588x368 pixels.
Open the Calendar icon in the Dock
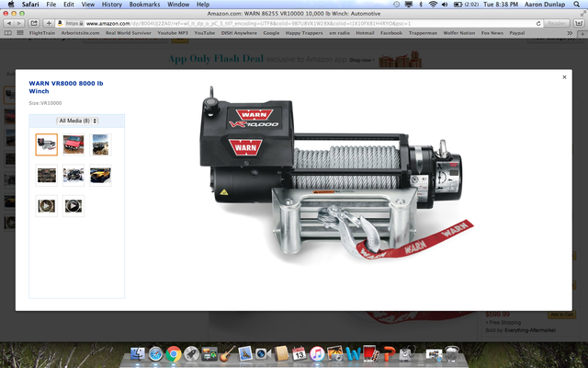[x=298, y=353]
